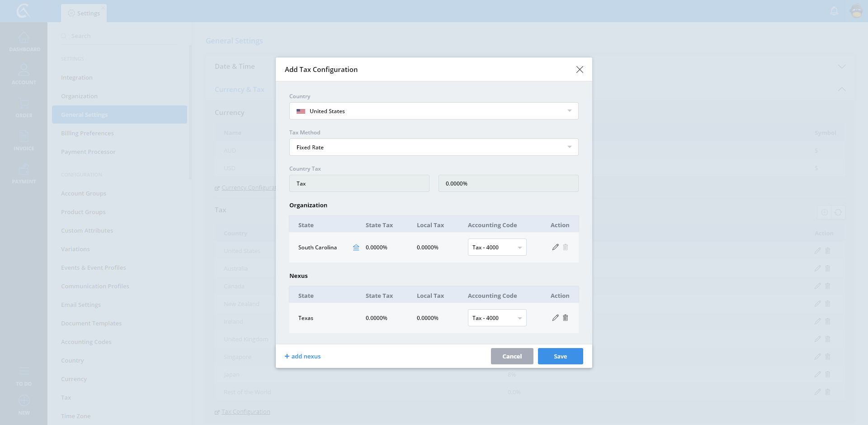
Task: Edit the South Carolina tax row
Action: coord(555,247)
